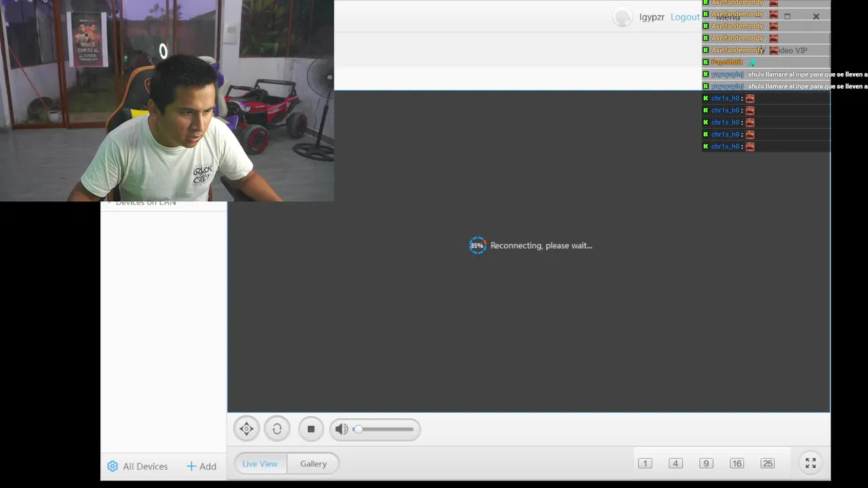
Task: Stop the live stream playback
Action: [x=311, y=429]
